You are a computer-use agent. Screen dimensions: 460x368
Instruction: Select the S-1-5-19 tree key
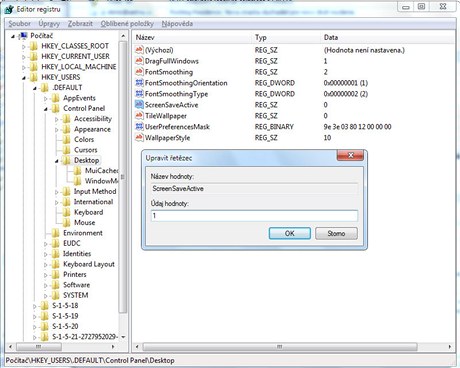coord(65,316)
